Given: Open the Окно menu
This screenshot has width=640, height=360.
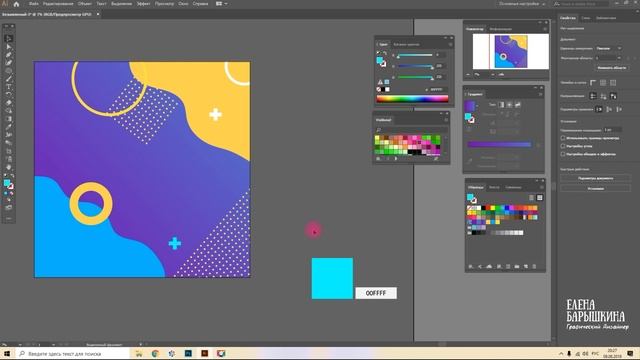Looking at the screenshot, I should tap(183, 4).
